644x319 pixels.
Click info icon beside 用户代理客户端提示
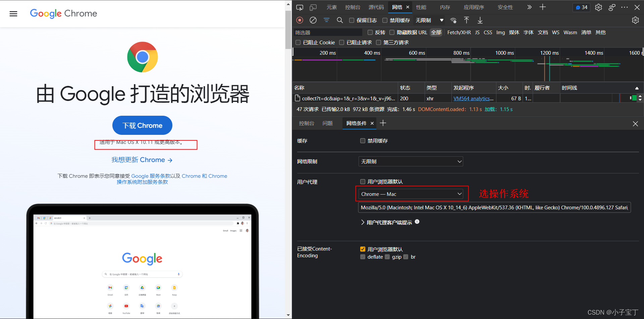pos(417,221)
